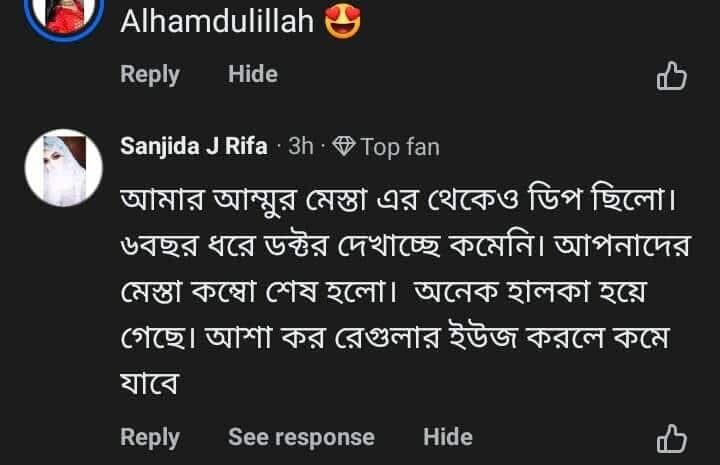The width and height of the screenshot is (720, 465).
Task: Like the Alhamdulillah comment with thumbs-up
Action: point(671,76)
